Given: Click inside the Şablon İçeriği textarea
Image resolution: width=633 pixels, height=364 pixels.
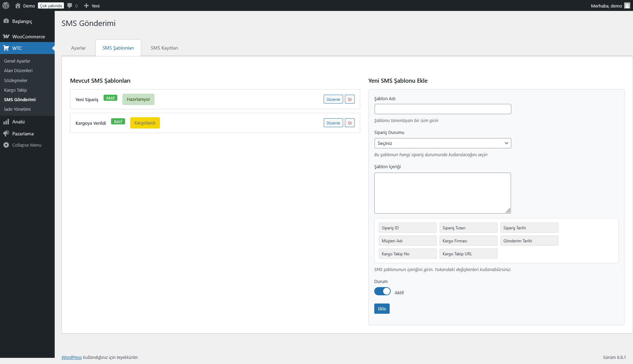Looking at the screenshot, I should click(442, 193).
